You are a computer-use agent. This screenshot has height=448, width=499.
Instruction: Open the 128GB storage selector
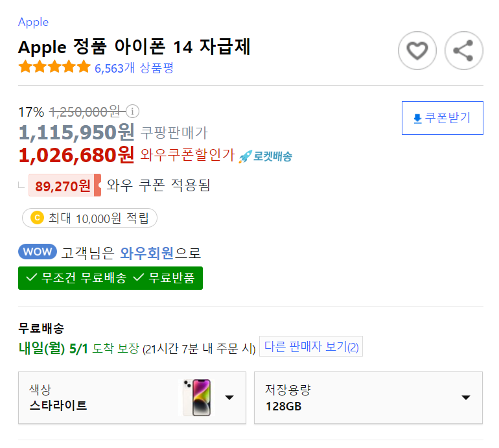[x=368, y=397]
